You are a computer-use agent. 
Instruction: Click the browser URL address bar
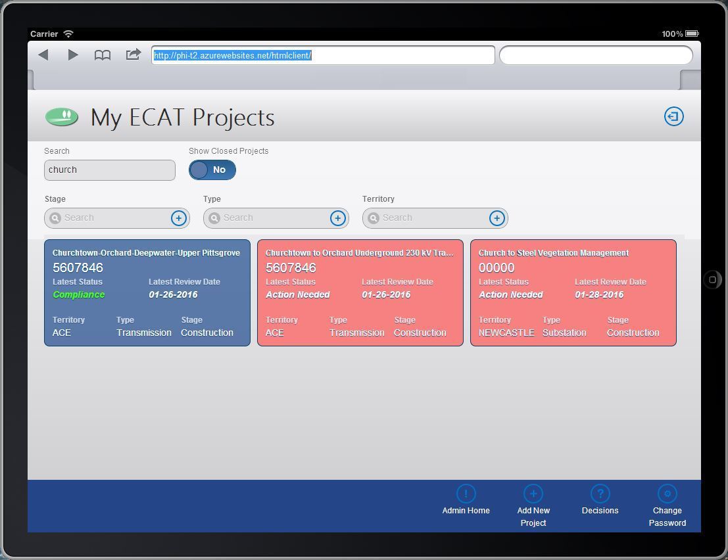click(x=322, y=56)
